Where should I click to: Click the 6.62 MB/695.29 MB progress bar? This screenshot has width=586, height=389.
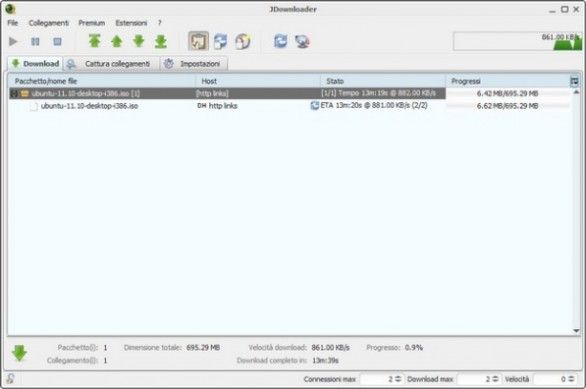click(x=508, y=106)
